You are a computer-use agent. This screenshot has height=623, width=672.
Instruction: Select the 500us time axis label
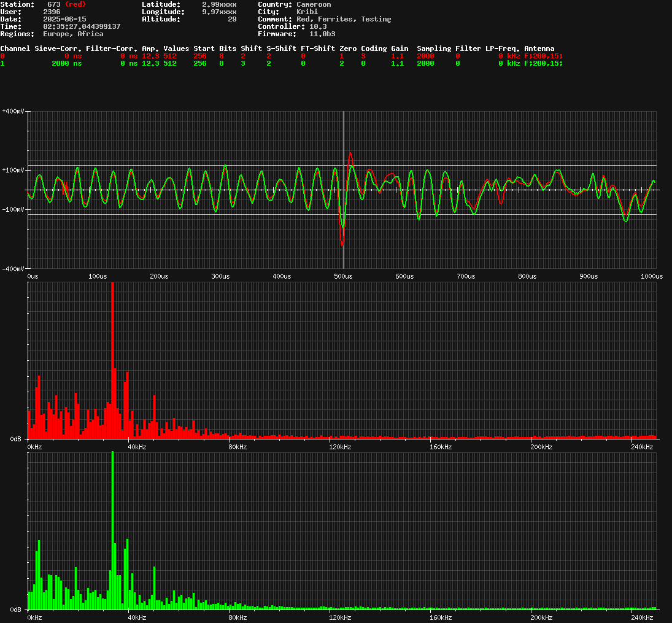343,277
